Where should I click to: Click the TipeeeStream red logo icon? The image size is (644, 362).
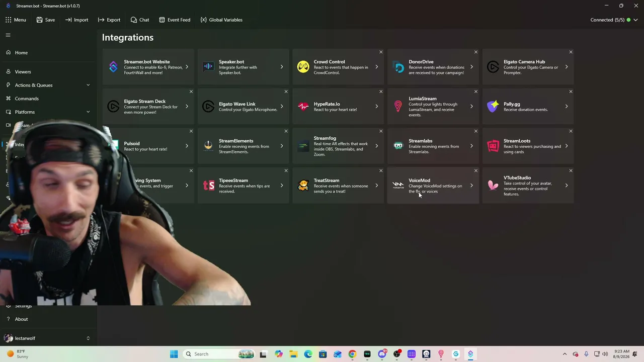pos(208,186)
